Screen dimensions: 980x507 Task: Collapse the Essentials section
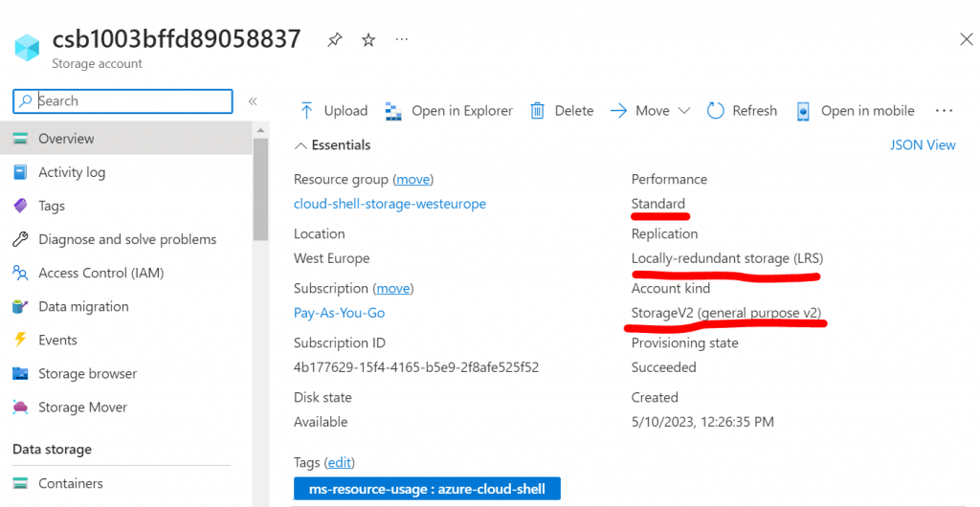[x=301, y=145]
